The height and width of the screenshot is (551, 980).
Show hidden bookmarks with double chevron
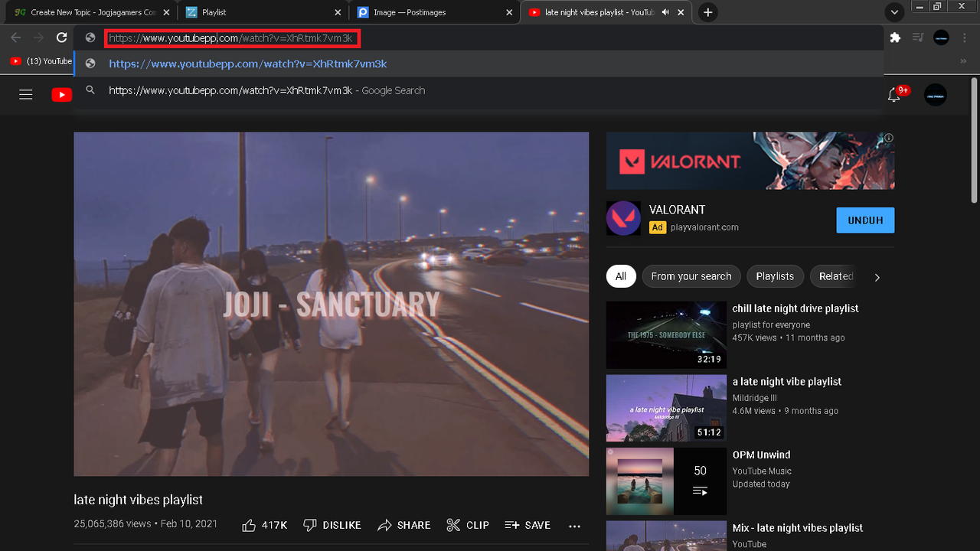(963, 61)
